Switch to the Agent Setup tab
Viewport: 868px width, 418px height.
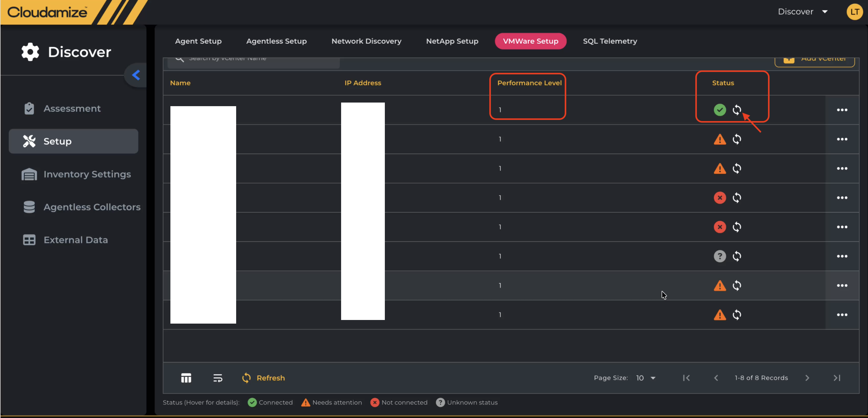tap(198, 41)
